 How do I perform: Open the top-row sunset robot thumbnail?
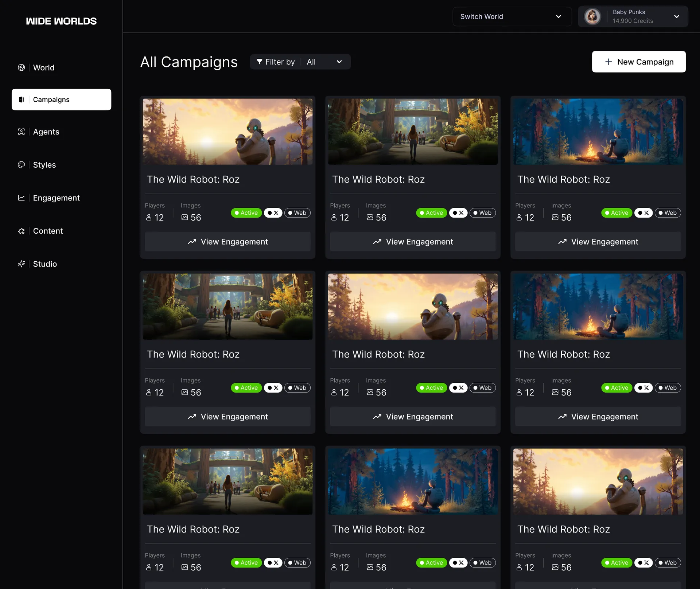pos(227,132)
